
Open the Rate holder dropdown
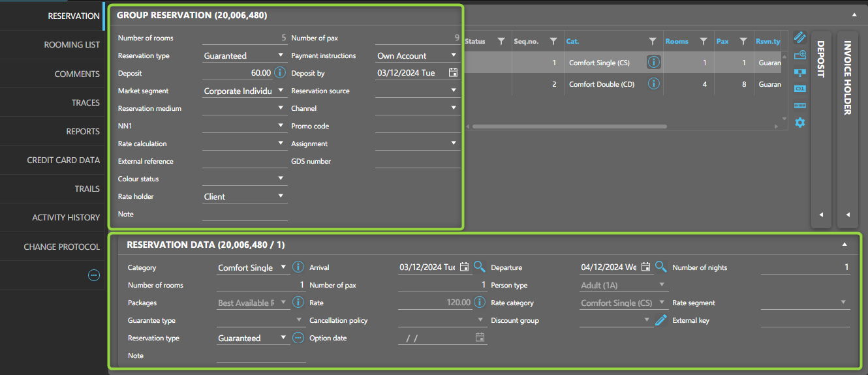281,196
